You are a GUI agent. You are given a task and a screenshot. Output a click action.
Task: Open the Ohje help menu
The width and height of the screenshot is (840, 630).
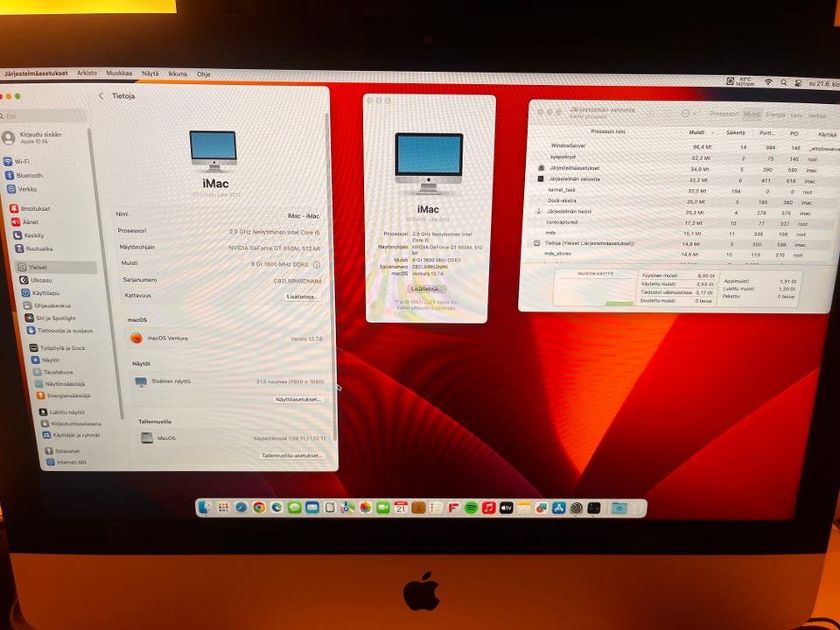[204, 73]
